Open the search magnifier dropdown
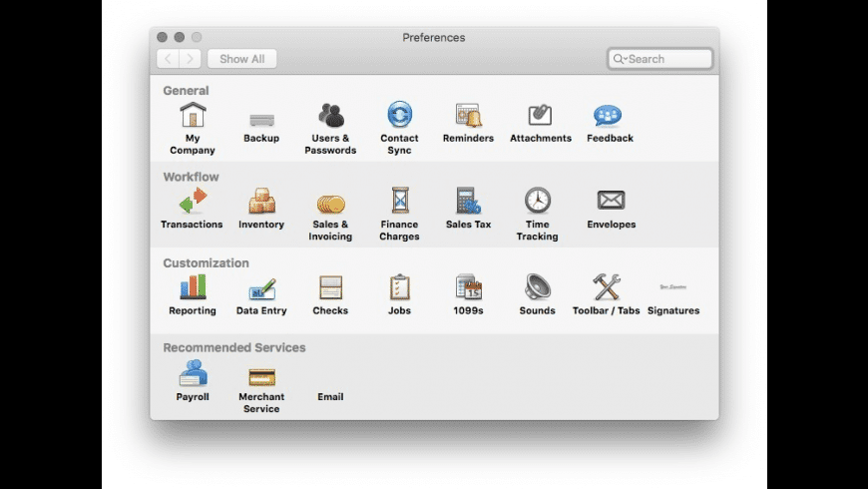Viewport: 868px width, 489px height. [620, 59]
